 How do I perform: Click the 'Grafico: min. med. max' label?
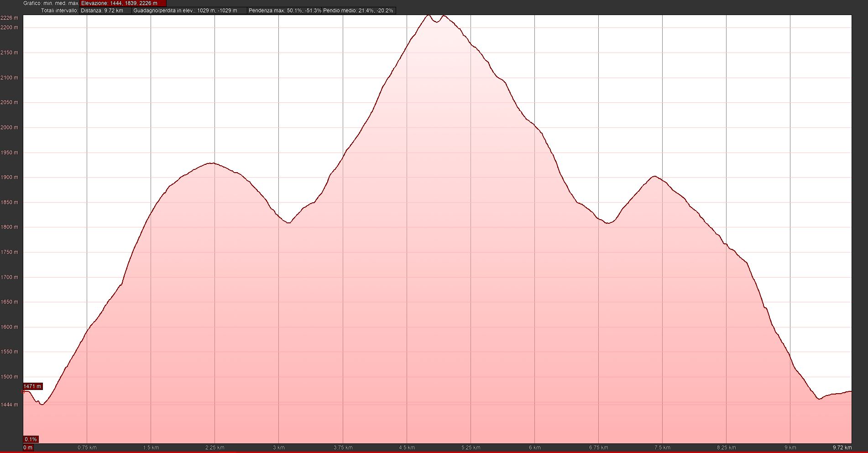click(51, 3)
